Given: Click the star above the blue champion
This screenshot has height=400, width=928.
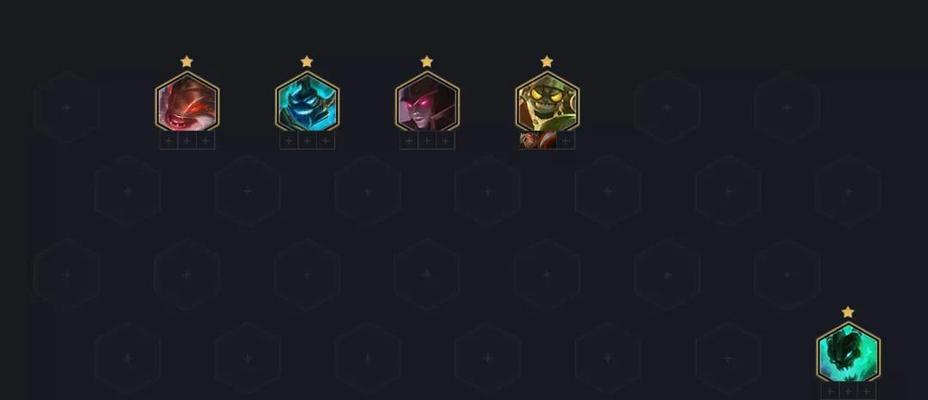Looking at the screenshot, I should (307, 62).
